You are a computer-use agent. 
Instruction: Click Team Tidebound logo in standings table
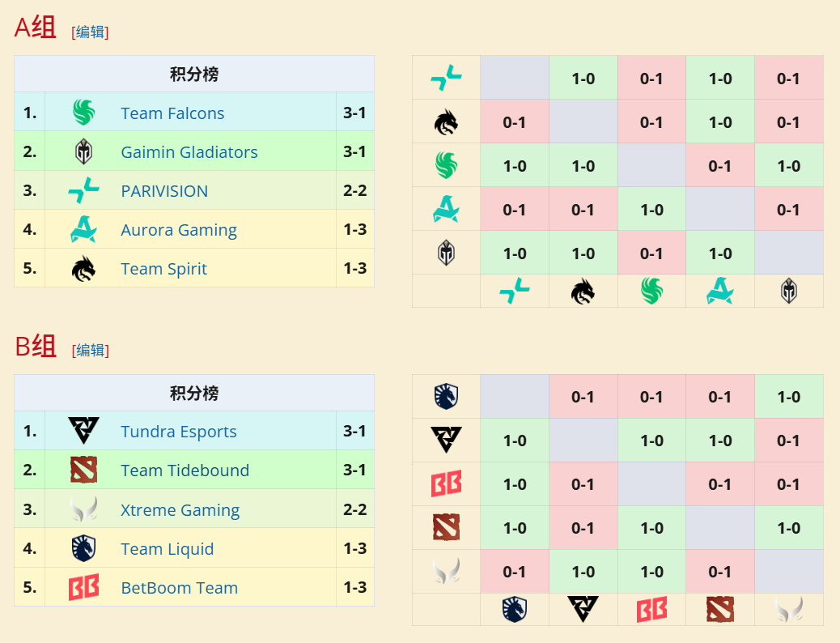[x=83, y=470]
